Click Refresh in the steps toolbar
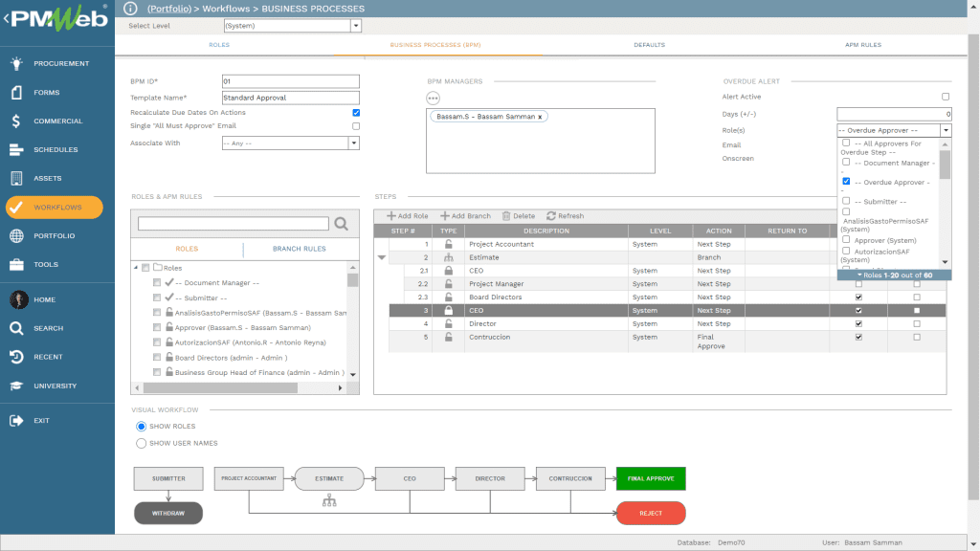Image resolution: width=980 pixels, height=551 pixels. [565, 215]
